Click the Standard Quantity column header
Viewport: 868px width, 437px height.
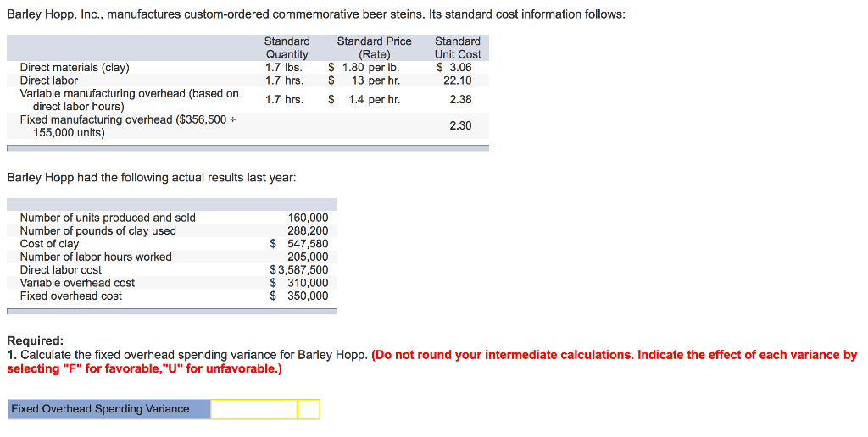[x=287, y=47]
